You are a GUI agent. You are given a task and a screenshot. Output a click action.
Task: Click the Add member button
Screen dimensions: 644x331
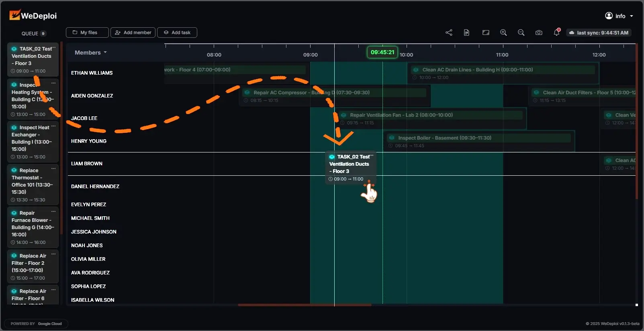(x=133, y=32)
